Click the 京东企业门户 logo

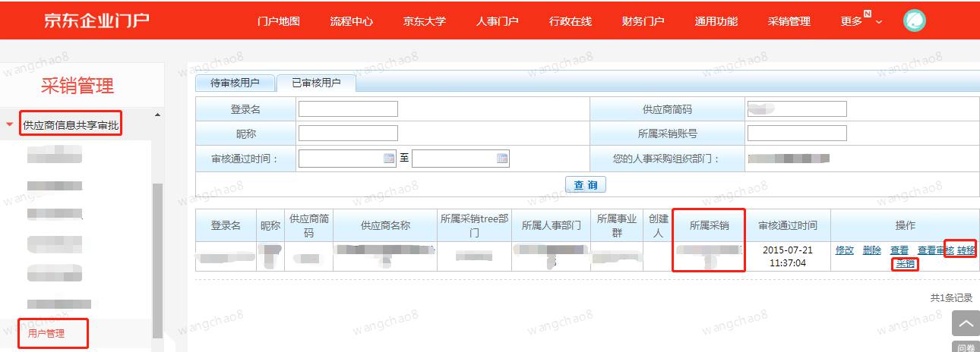tap(96, 20)
